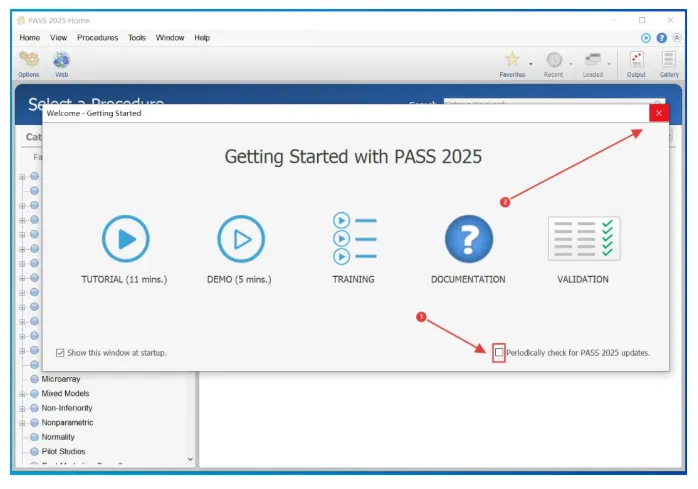Click the collapse ribbon icon at top right
The width and height of the screenshot is (698, 489).
point(677,38)
